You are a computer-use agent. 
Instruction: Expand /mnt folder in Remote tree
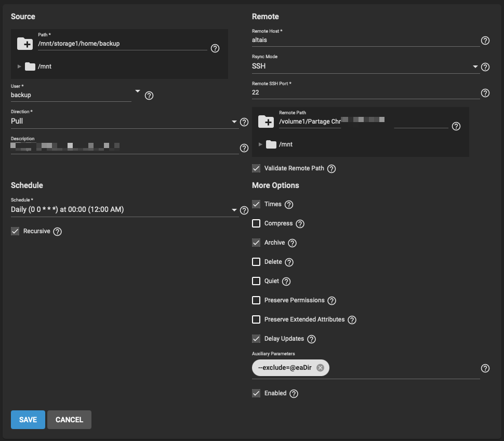[x=260, y=144]
